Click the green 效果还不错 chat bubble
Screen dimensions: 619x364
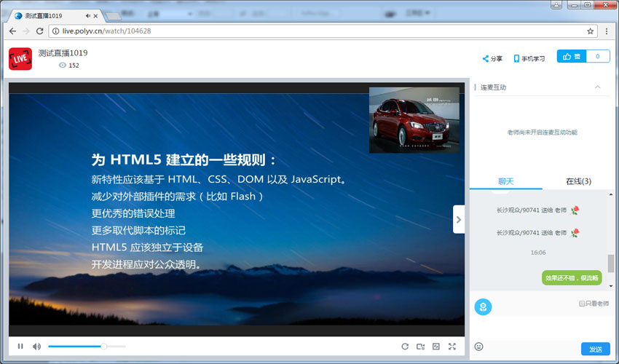tap(572, 278)
